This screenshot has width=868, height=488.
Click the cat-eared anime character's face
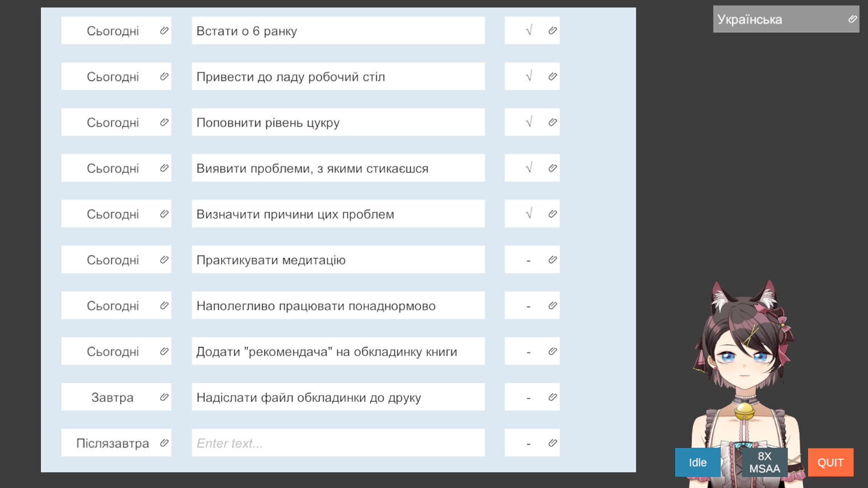[x=744, y=360]
